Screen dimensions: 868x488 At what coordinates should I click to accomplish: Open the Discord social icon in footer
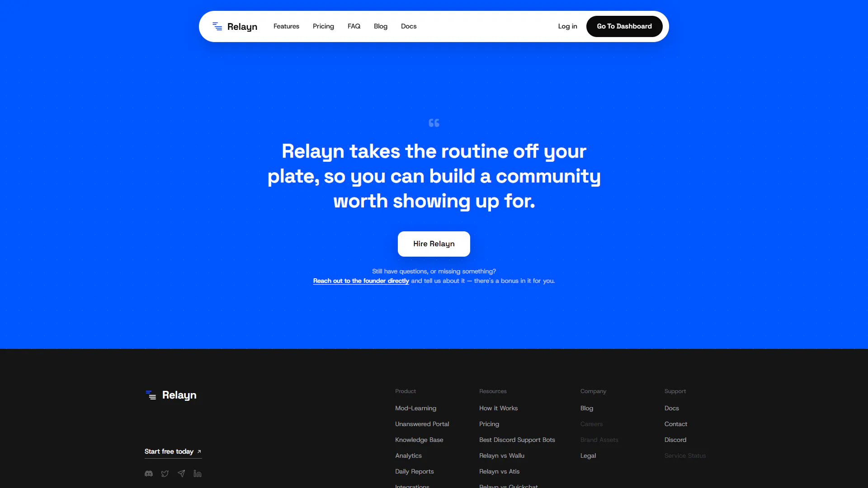coord(149,474)
